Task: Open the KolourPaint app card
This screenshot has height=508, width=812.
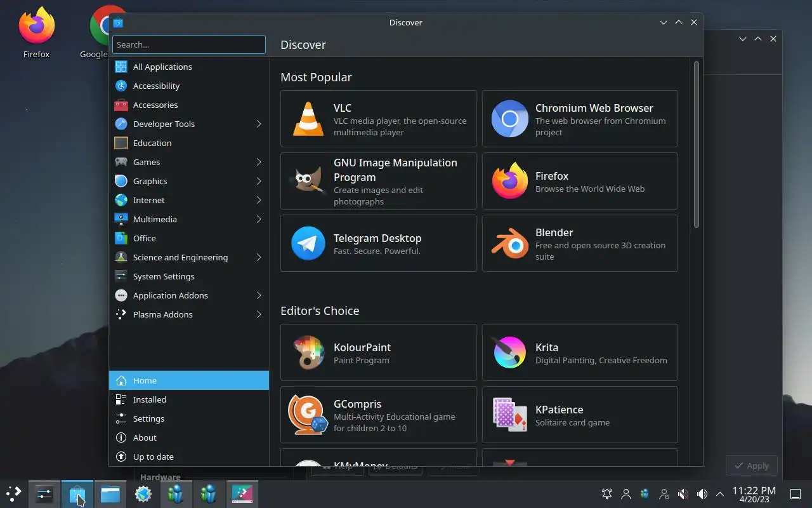Action: [x=379, y=352]
